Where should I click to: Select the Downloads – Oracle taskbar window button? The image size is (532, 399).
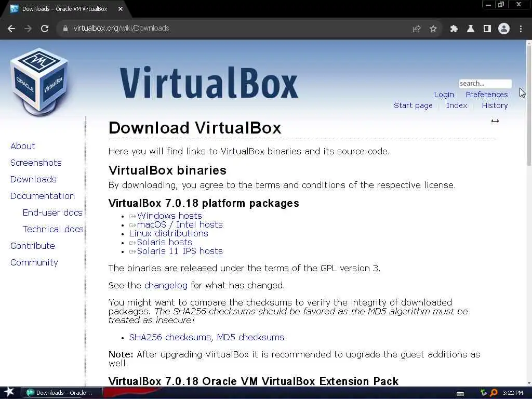coord(62,393)
